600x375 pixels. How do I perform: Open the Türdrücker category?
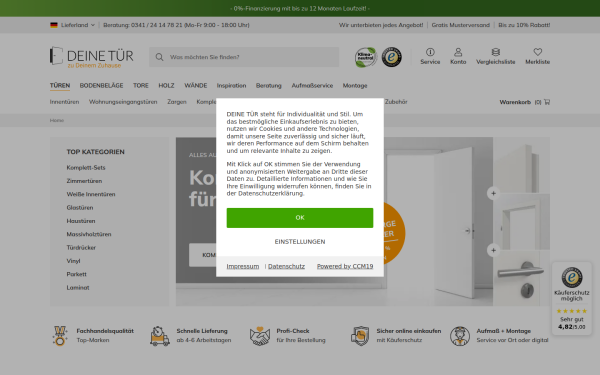[x=81, y=248]
